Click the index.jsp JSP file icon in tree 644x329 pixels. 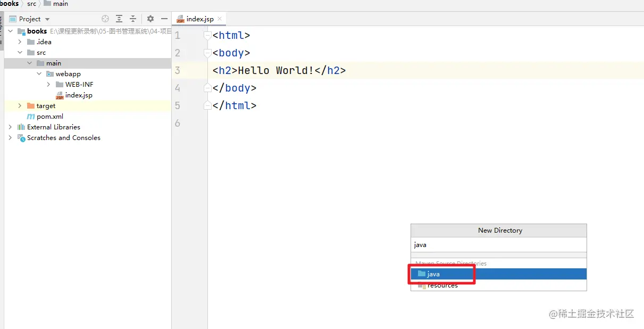[x=60, y=95]
